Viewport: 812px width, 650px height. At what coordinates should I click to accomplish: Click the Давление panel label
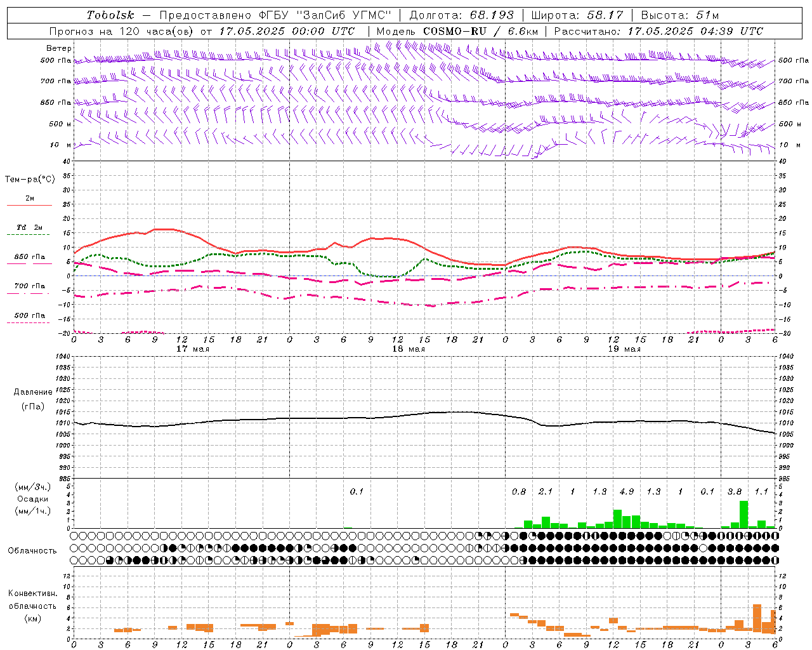33,392
